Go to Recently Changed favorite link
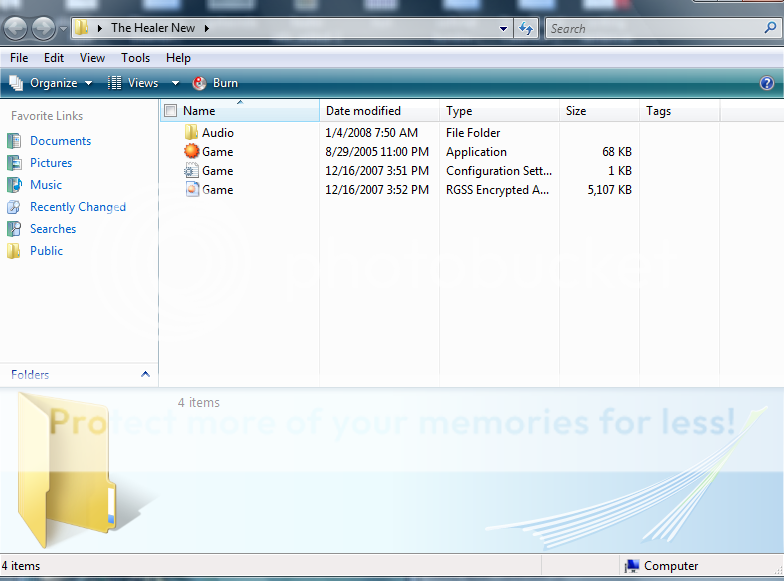The width and height of the screenshot is (784, 581). (77, 207)
